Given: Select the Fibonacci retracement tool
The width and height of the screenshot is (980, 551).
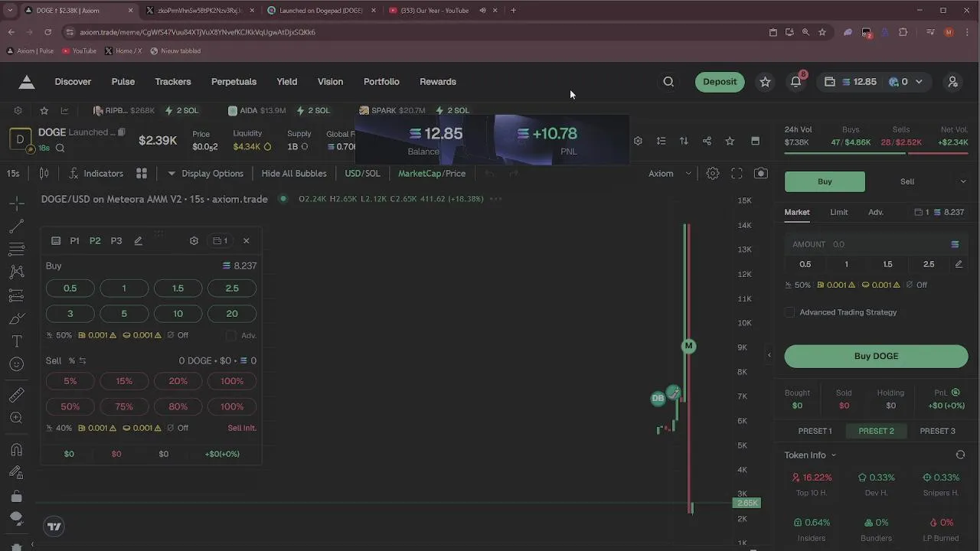Looking at the screenshot, I should tap(17, 249).
